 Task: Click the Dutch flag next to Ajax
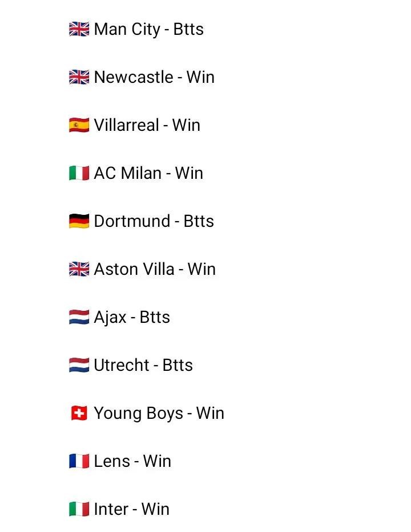click(x=79, y=317)
